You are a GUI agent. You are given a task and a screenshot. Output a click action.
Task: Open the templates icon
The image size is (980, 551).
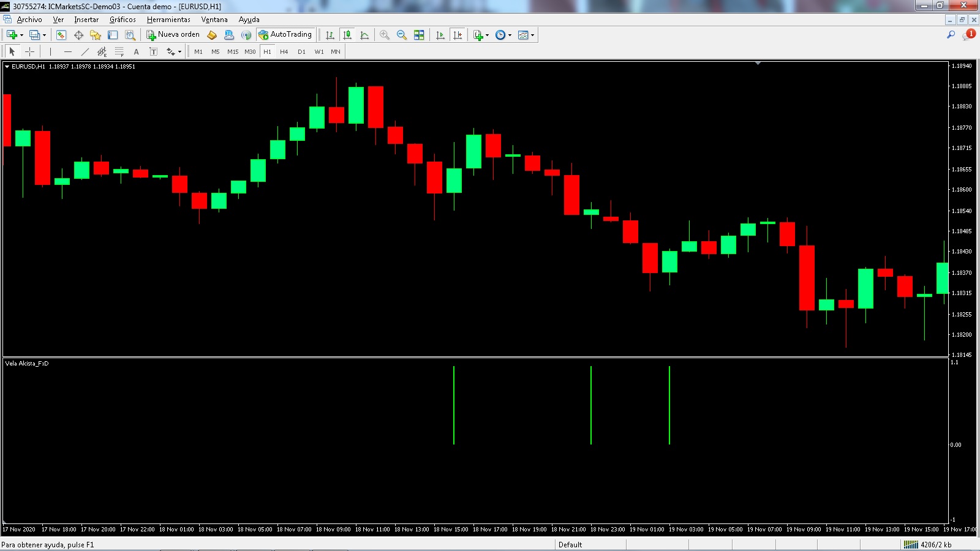(x=523, y=35)
